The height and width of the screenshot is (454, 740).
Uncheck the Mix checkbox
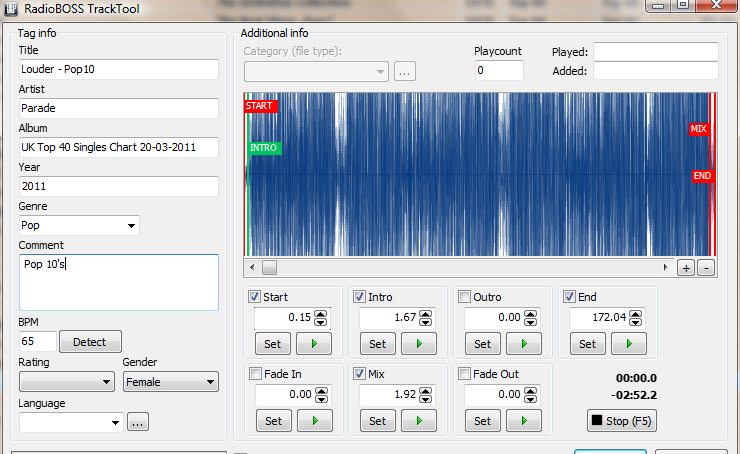pyautogui.click(x=360, y=374)
